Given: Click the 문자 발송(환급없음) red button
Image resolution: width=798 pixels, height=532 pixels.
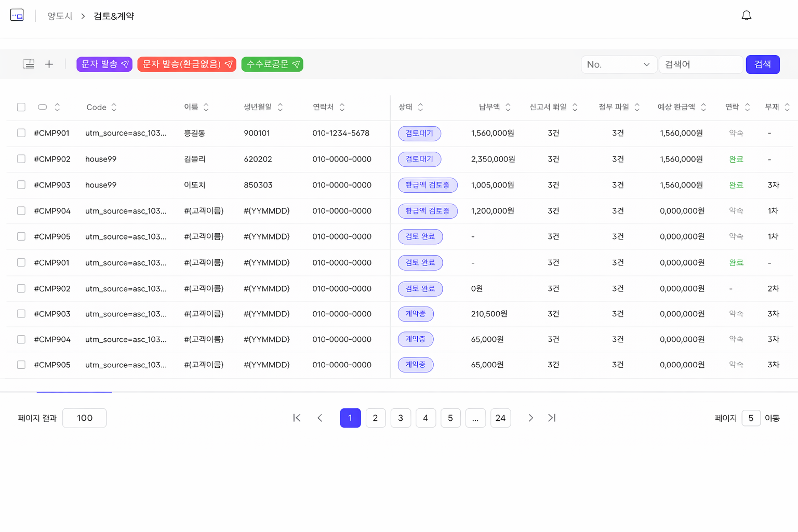Looking at the screenshot, I should 187,64.
